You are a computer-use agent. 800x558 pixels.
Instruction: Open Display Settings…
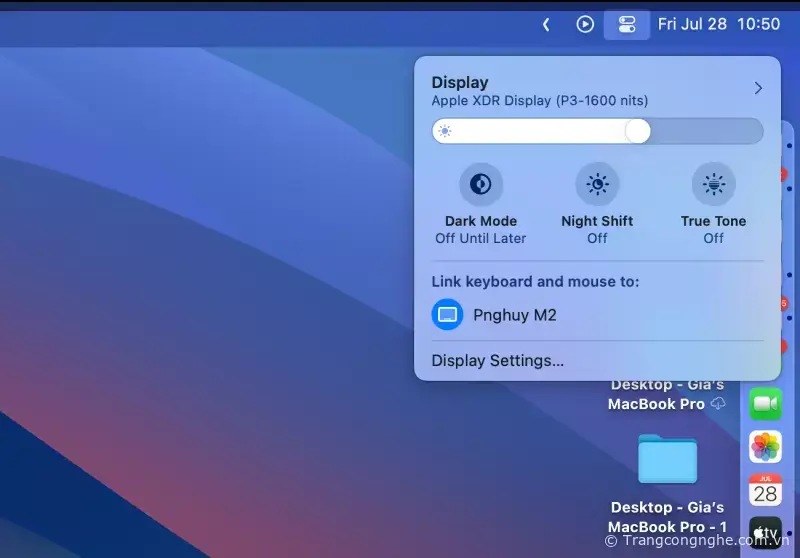(x=497, y=361)
